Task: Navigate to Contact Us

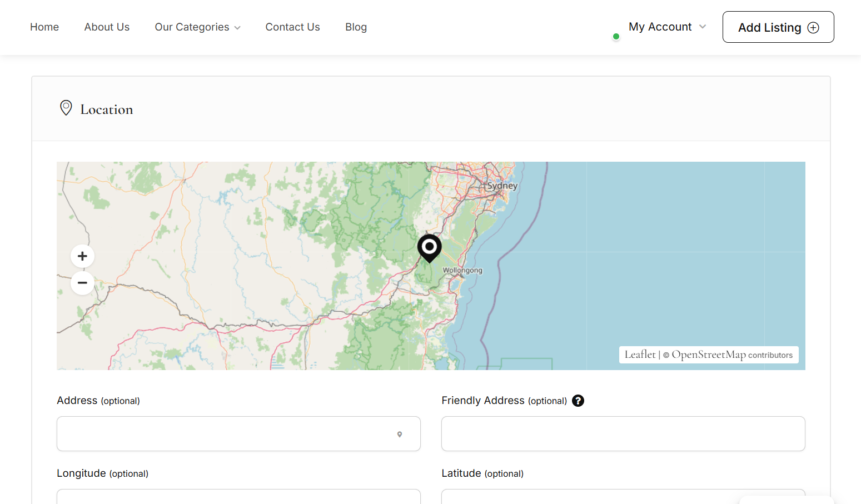Action: pos(292,27)
